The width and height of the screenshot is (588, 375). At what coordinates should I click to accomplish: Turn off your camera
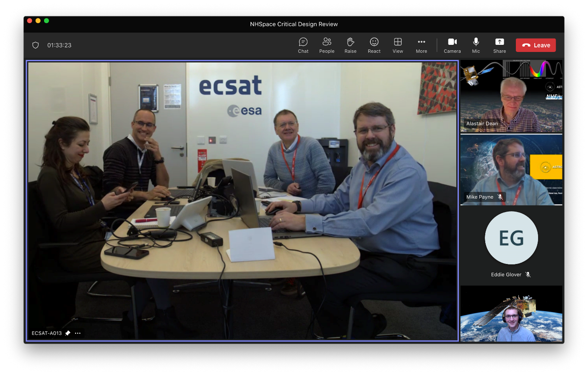(x=452, y=45)
